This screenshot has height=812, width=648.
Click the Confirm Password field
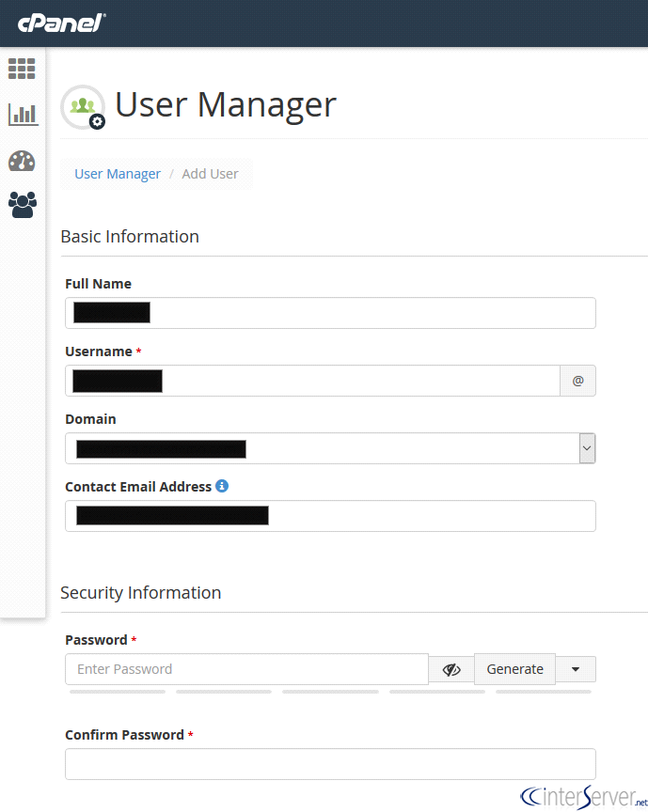click(330, 764)
